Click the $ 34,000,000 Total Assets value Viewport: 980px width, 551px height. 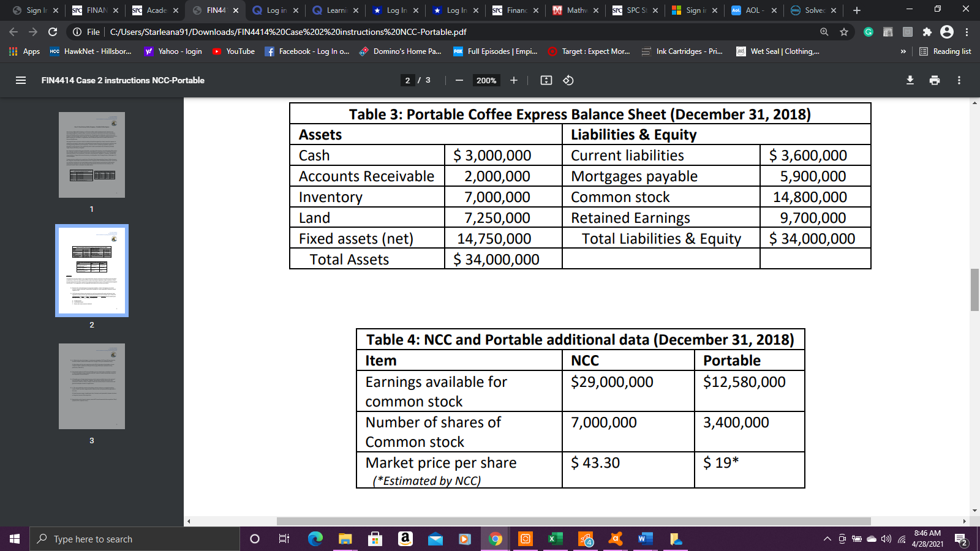(x=496, y=260)
